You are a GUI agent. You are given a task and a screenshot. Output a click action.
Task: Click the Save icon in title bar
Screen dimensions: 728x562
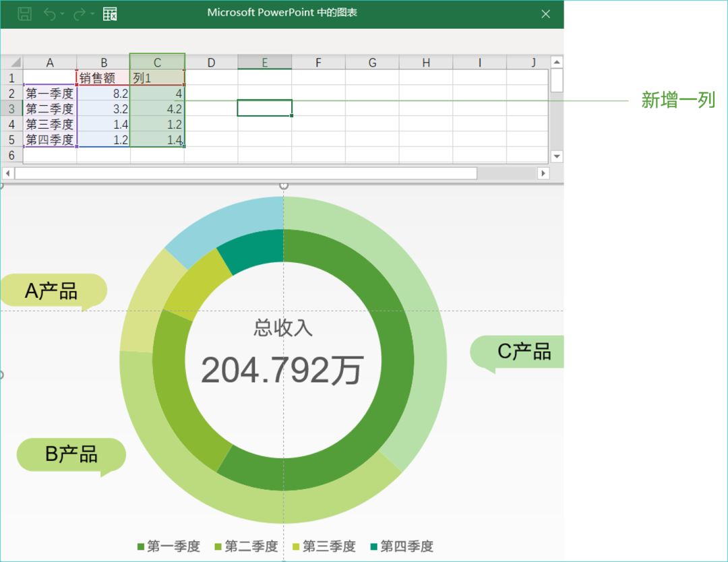(x=25, y=13)
